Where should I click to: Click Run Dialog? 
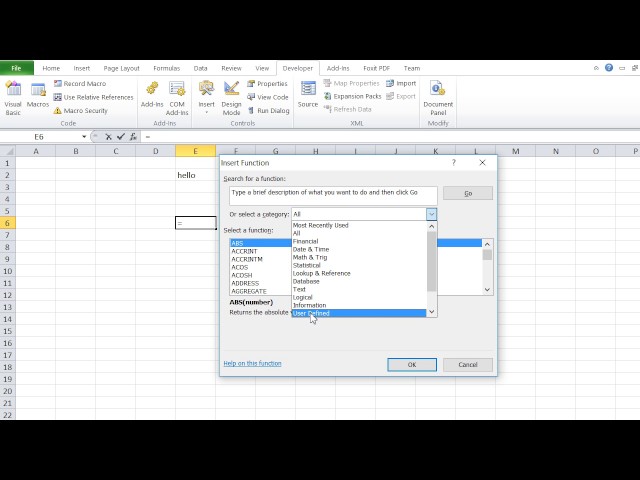coord(268,111)
